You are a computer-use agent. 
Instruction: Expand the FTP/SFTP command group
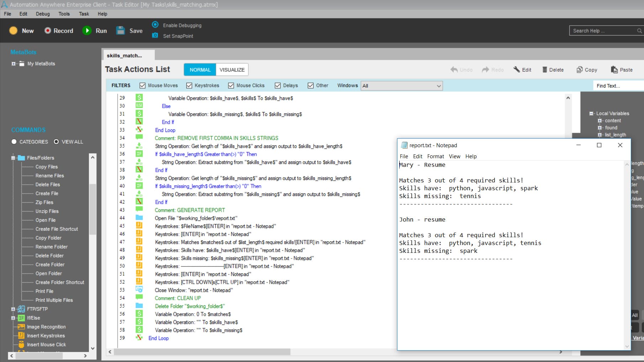pos(13,309)
